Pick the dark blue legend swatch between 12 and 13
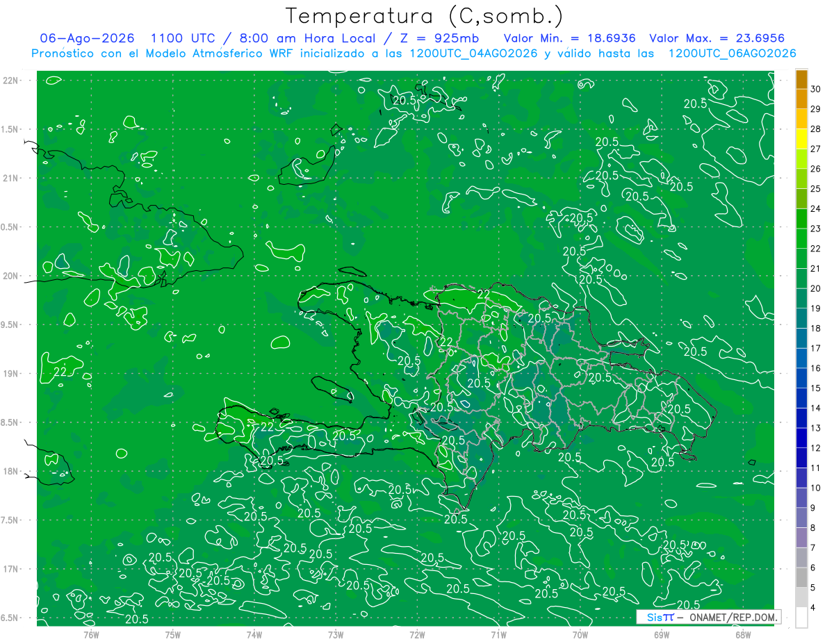This screenshot has width=834, height=644. pyautogui.click(x=801, y=438)
